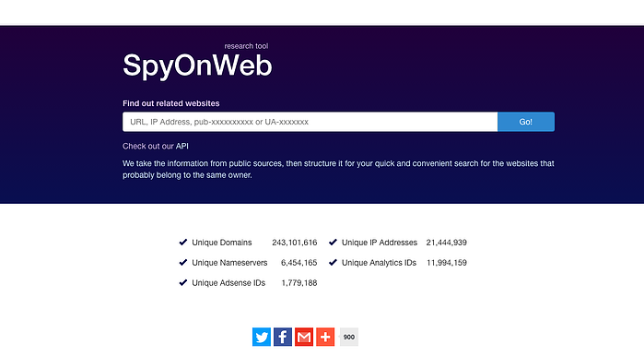
Task: Click the public sources description paragraph
Action: coord(338,169)
